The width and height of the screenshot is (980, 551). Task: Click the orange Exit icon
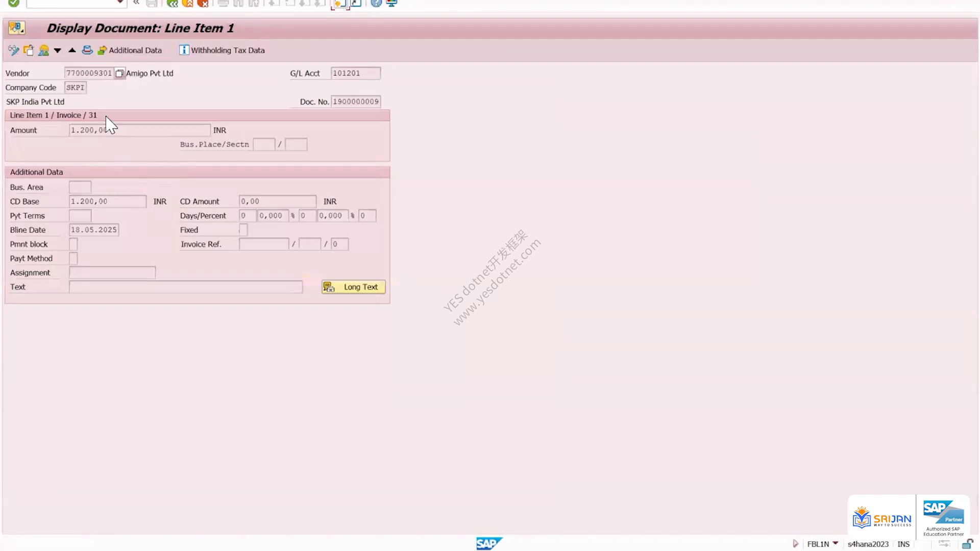pyautogui.click(x=188, y=3)
